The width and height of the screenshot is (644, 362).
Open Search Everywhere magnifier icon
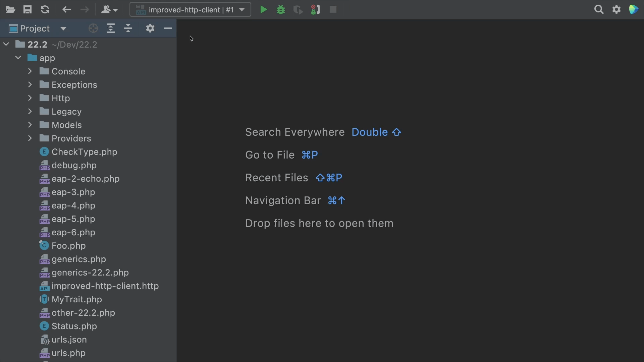point(599,10)
